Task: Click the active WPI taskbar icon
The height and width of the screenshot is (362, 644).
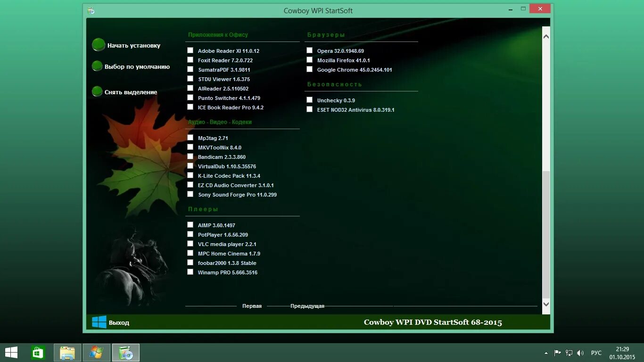Action: (126, 353)
